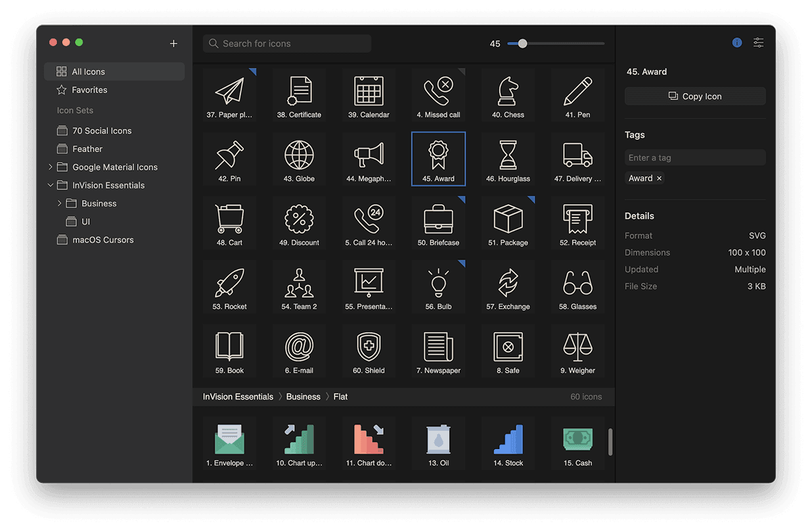Select the Pen icon
This screenshot has width=812, height=531.
[x=578, y=95]
